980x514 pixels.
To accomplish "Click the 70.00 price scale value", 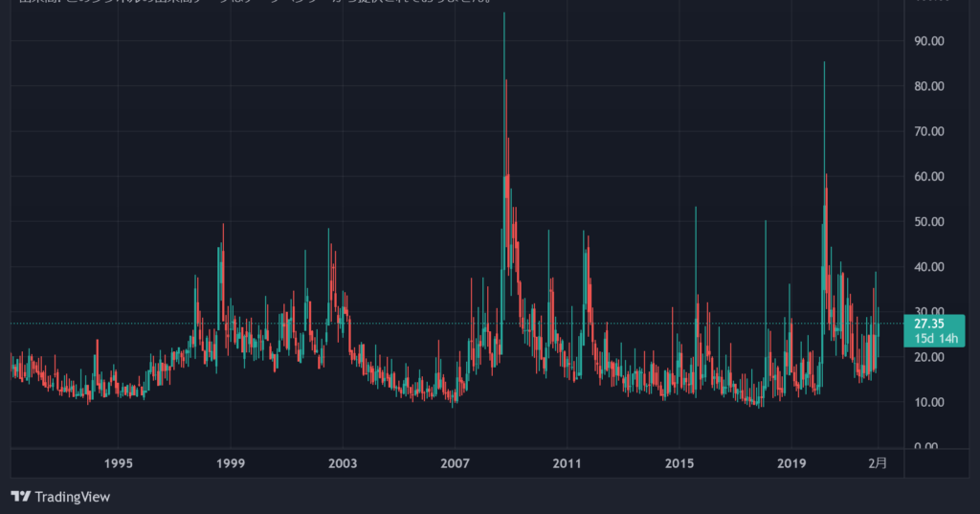I will coord(928,131).
